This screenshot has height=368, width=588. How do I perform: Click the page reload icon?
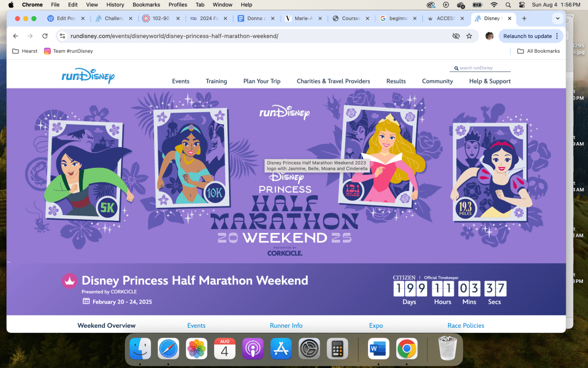click(x=45, y=36)
